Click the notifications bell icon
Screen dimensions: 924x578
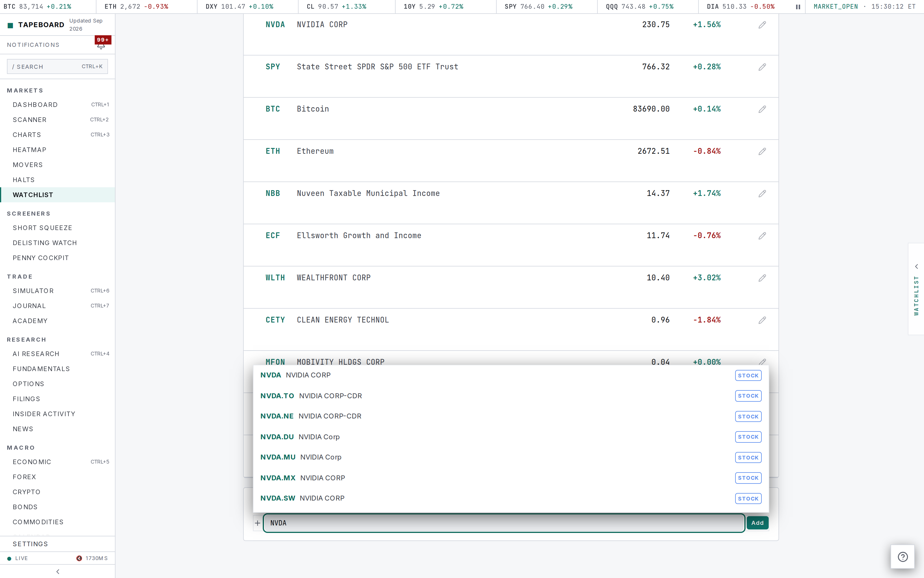(101, 46)
